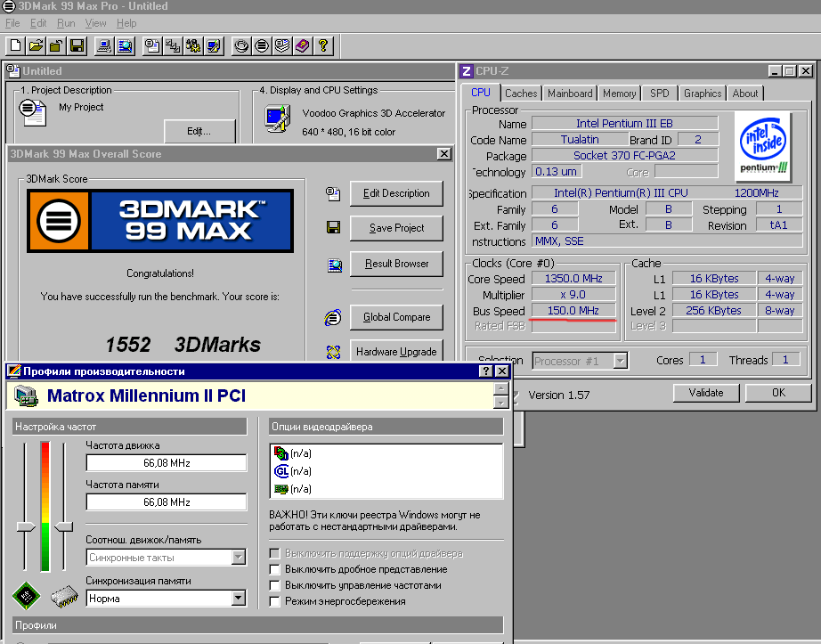
Task: Enable Выключить дробное представление checkbox
Action: (274, 569)
